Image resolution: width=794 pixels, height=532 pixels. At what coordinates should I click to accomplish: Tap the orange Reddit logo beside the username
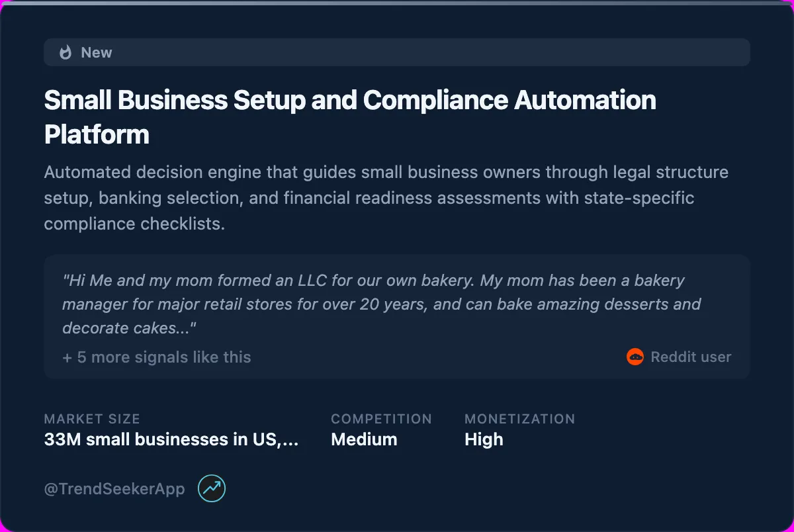click(635, 357)
